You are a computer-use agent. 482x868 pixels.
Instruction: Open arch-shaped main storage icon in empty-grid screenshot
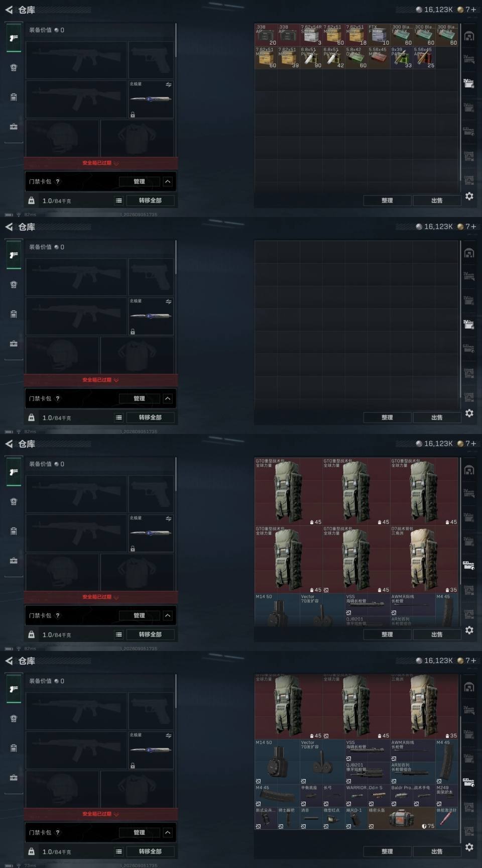[x=469, y=253]
